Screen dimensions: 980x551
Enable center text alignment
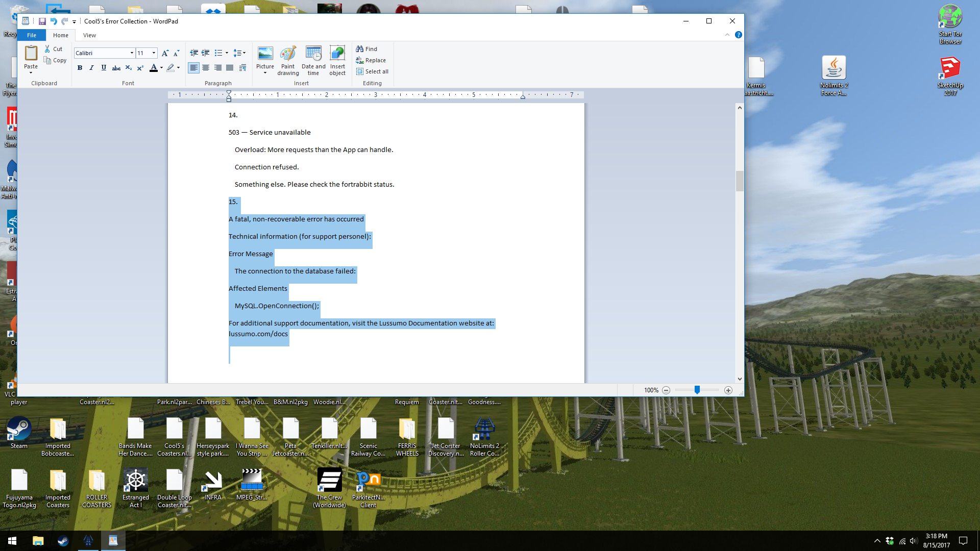(x=206, y=68)
